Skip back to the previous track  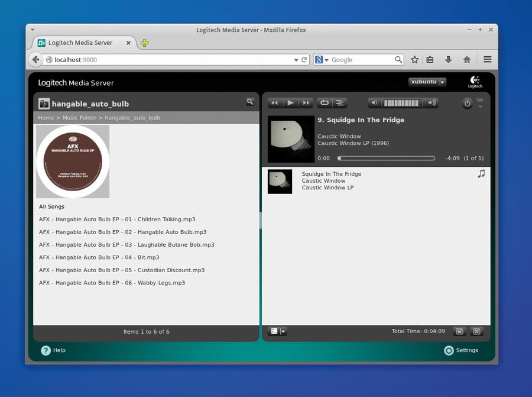point(275,103)
